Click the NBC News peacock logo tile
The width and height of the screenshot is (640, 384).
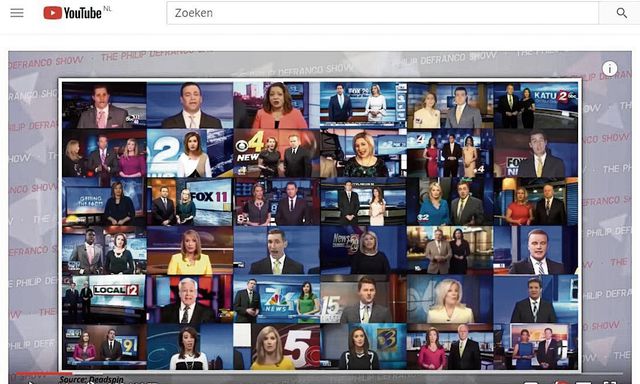(x=276, y=299)
